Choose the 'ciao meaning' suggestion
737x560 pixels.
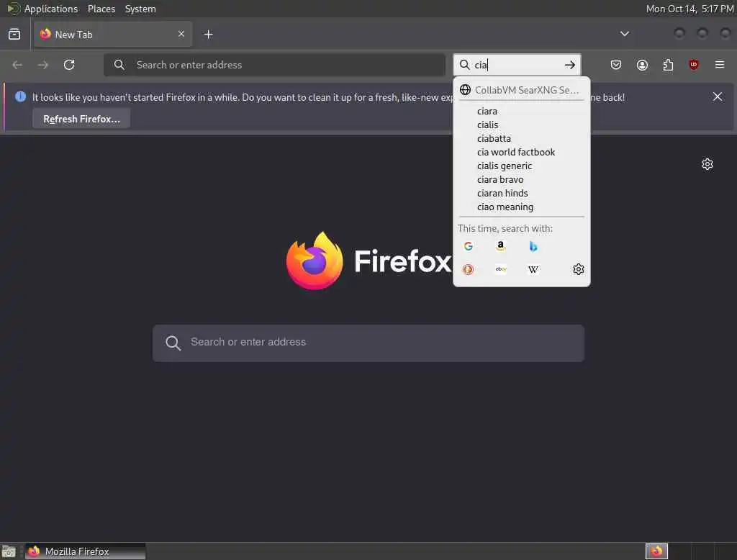pyautogui.click(x=522, y=207)
